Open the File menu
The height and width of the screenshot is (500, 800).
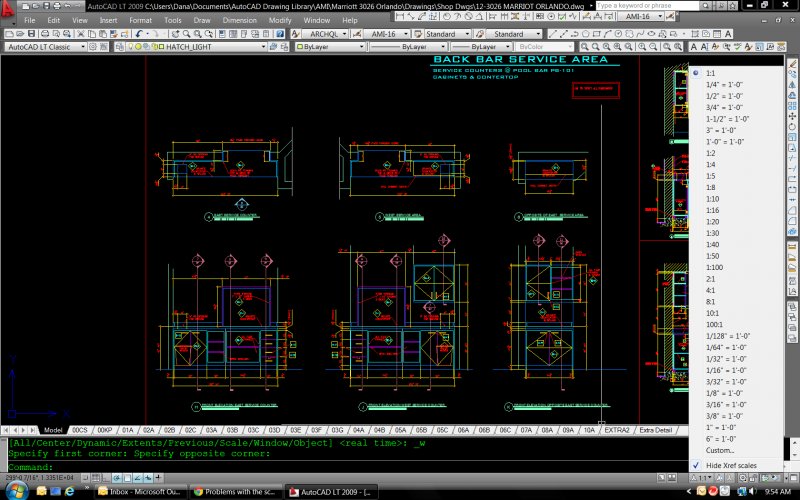[x=30, y=20]
